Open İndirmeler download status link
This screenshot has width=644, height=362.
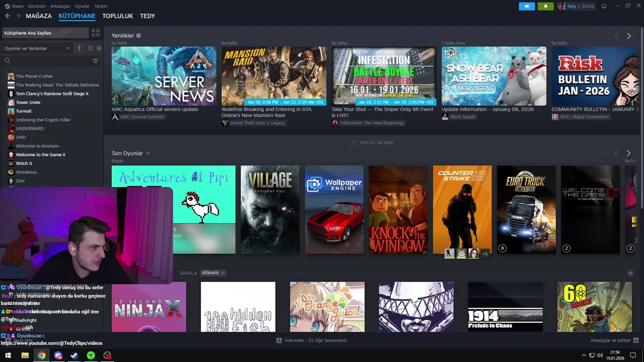[316, 340]
